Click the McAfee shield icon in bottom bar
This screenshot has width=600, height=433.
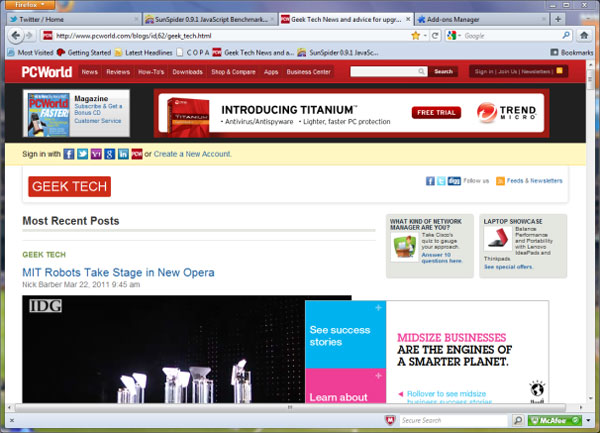coord(390,420)
